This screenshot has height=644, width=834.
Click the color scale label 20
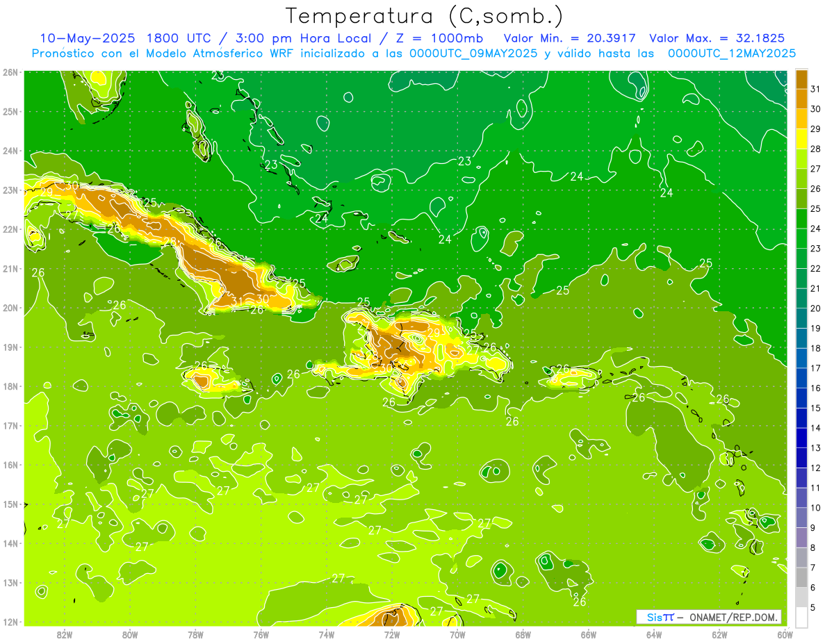tap(816, 308)
